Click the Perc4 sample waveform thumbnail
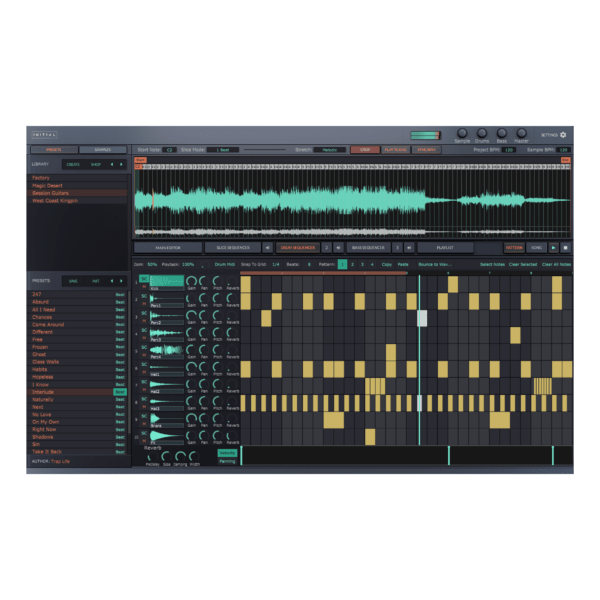Image resolution: width=600 pixels, height=600 pixels. [x=167, y=350]
